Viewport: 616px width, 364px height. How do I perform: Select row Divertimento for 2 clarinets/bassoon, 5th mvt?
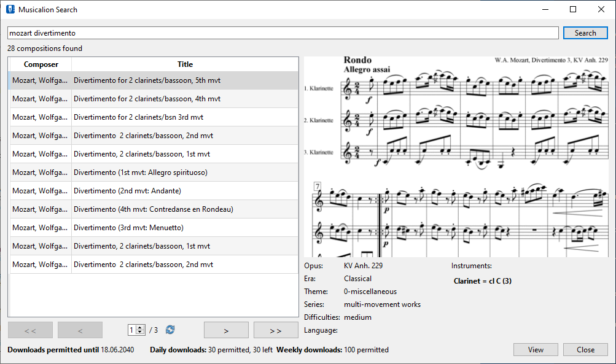154,80
